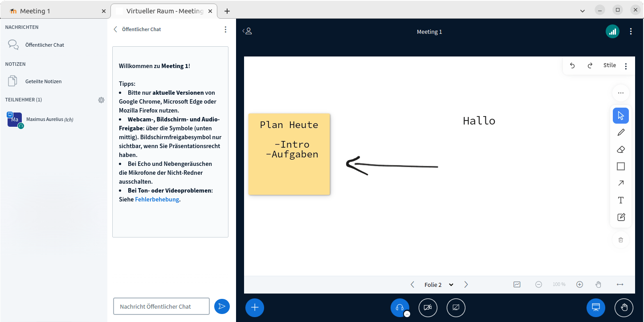Click the trash delete icon
Screen dimensions: 644x322
(621, 240)
